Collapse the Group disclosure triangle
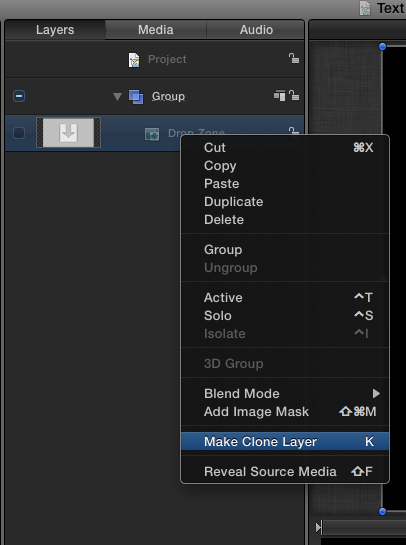 point(117,96)
